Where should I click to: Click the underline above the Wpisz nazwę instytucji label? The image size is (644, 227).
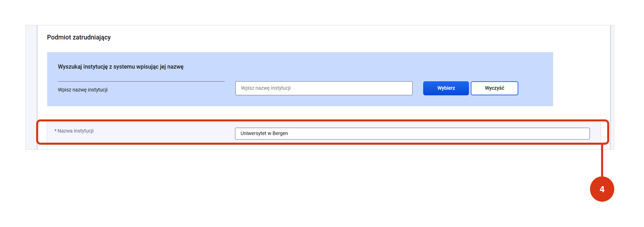[141, 81]
